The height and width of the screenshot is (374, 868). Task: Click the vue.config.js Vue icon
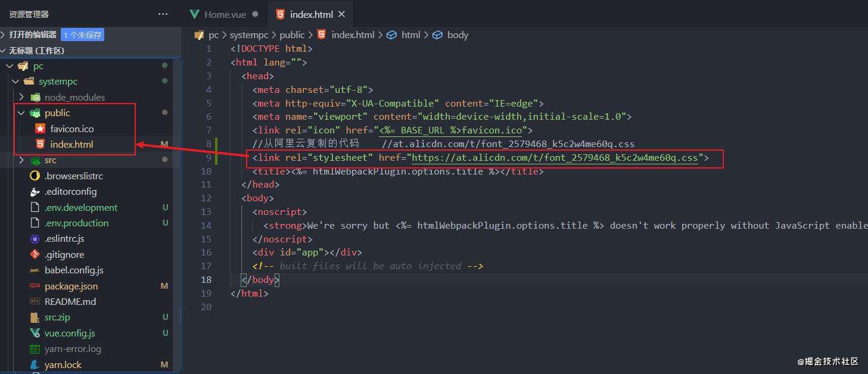35,334
